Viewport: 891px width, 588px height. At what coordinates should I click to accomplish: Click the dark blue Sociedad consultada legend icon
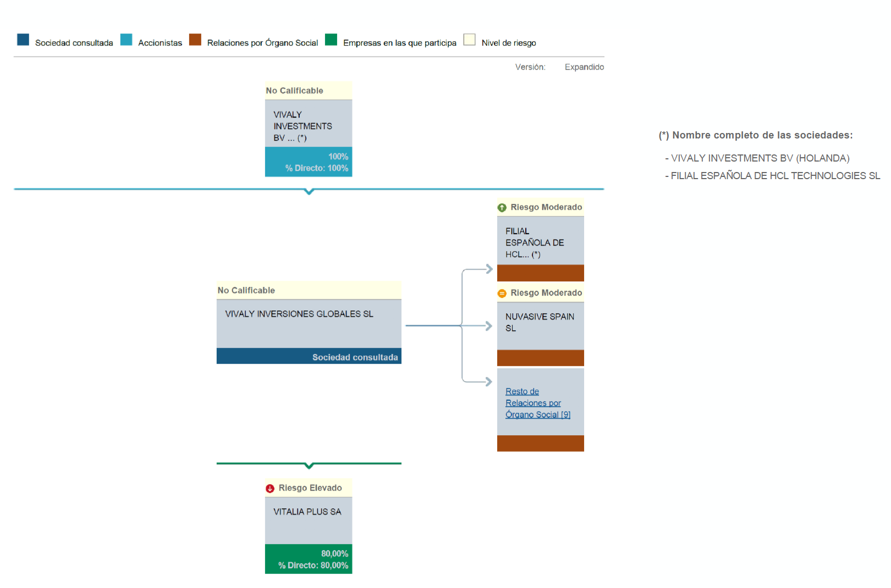pyautogui.click(x=23, y=40)
